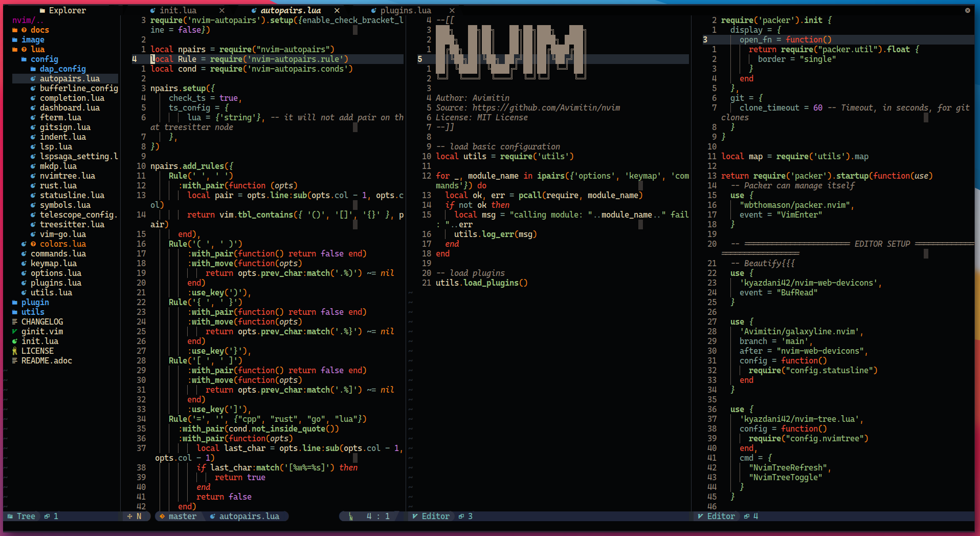The height and width of the screenshot is (536, 980).
Task: Open the LICENSE file
Action: 37,351
